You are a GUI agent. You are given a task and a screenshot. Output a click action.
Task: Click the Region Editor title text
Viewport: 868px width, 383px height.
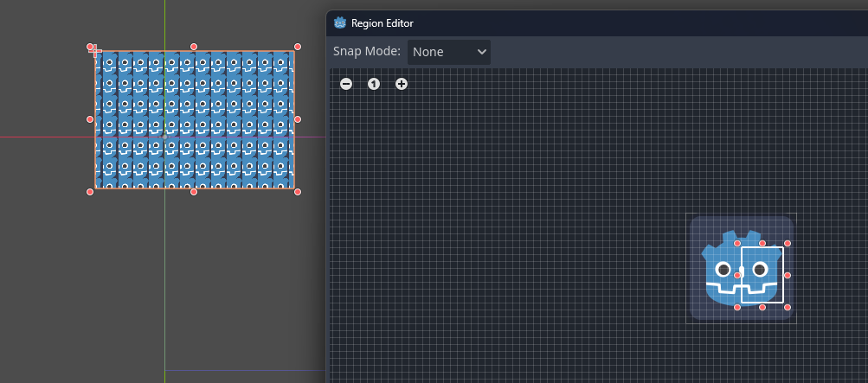point(383,23)
